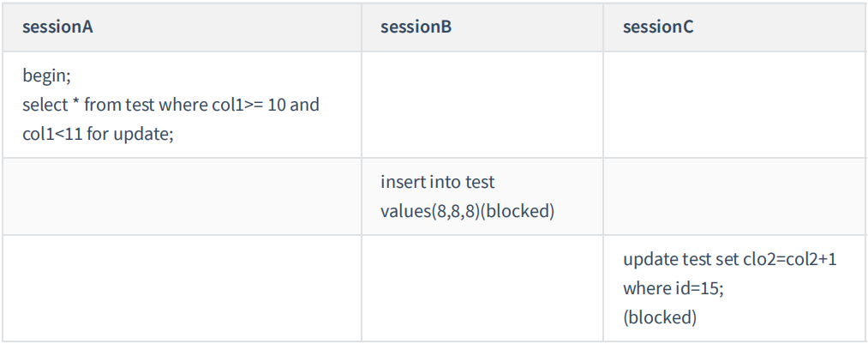Click the sessionA column header
Viewport: 868px width, 344px height.
(x=57, y=27)
